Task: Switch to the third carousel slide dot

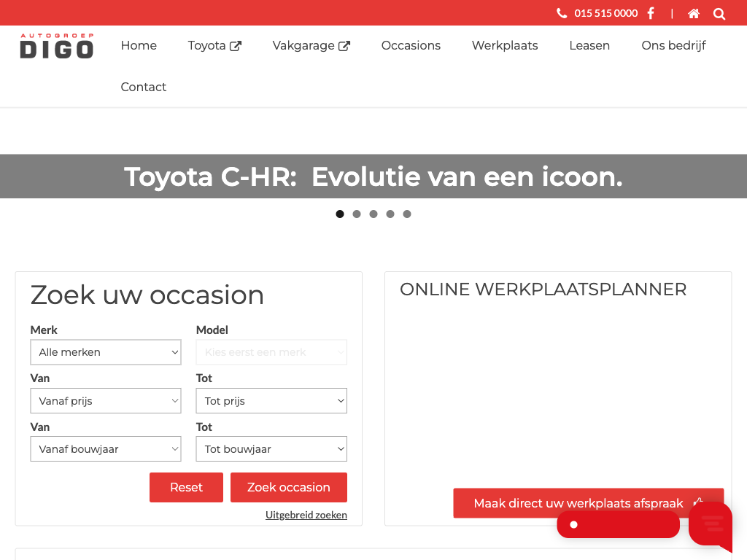Action: click(x=373, y=214)
